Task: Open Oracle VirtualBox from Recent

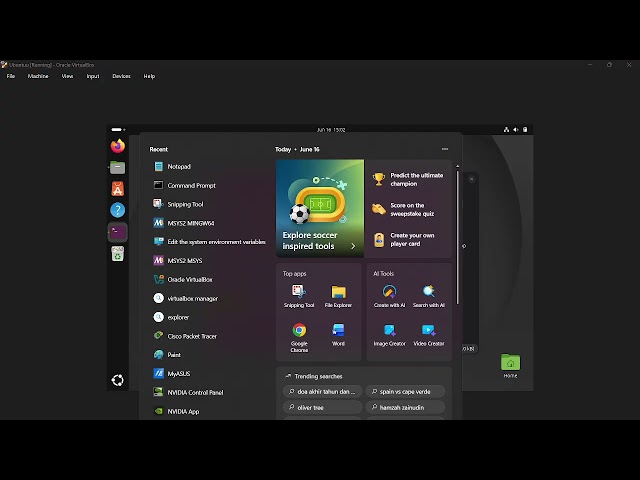Action: coord(209,280)
